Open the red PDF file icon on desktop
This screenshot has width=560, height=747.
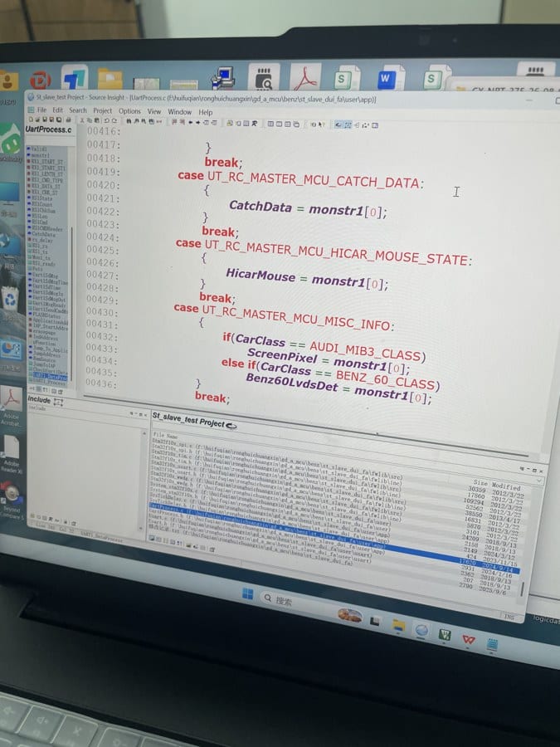pyautogui.click(x=306, y=77)
